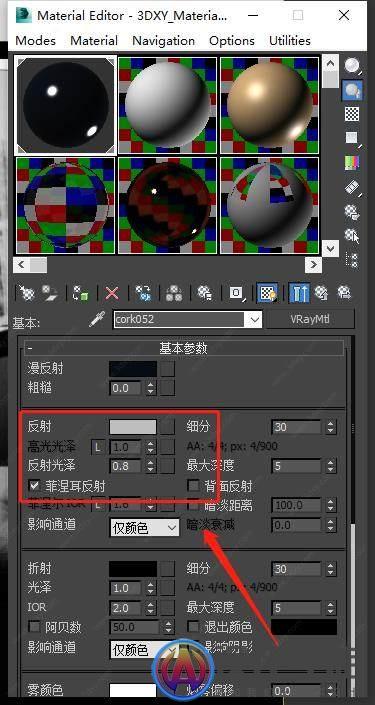
Task: Click the map button beside 粗糙
Action: (168, 388)
